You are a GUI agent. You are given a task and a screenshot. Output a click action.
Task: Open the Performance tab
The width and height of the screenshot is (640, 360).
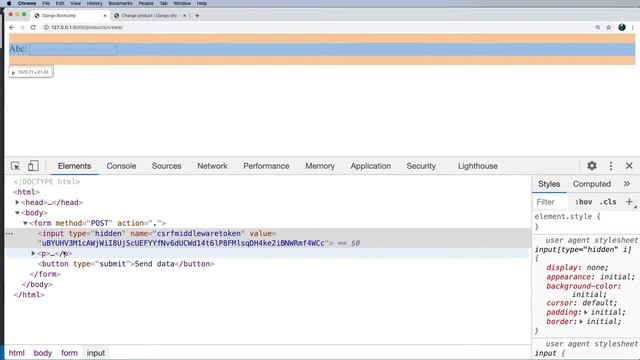pyautogui.click(x=266, y=166)
